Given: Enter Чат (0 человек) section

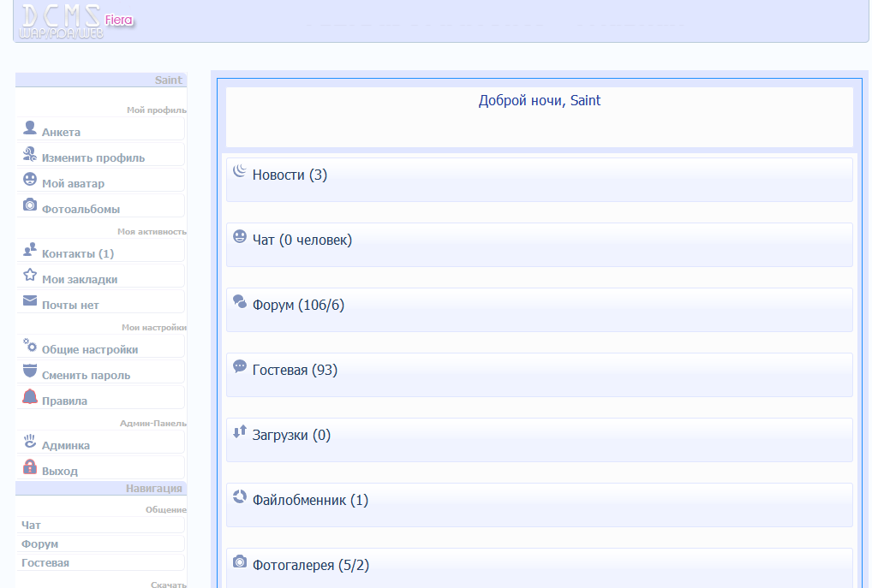Looking at the screenshot, I should [302, 241].
